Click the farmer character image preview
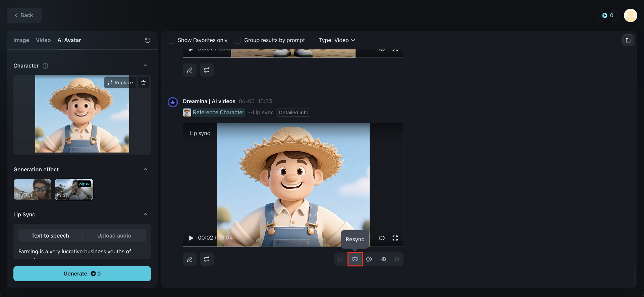The image size is (644, 297). 82,114
